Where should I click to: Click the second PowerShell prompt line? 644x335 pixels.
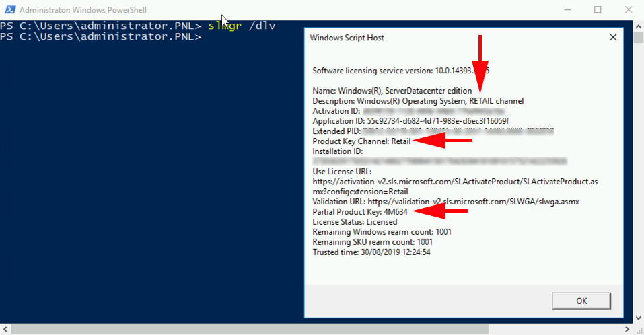[x=101, y=36]
